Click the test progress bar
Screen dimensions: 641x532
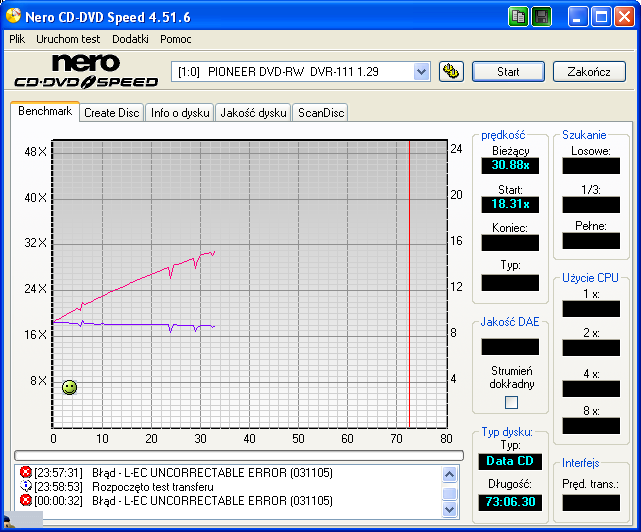coord(239,455)
